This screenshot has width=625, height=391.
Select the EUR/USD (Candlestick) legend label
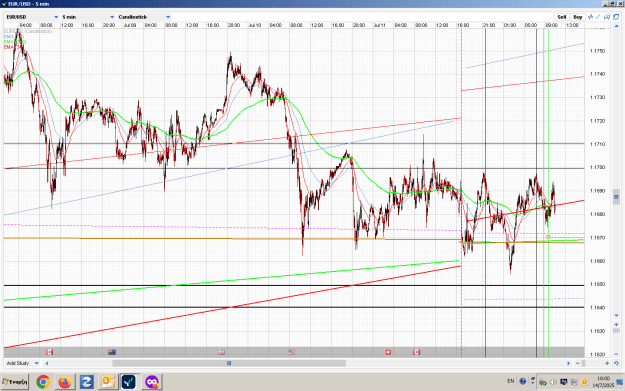(x=28, y=31)
